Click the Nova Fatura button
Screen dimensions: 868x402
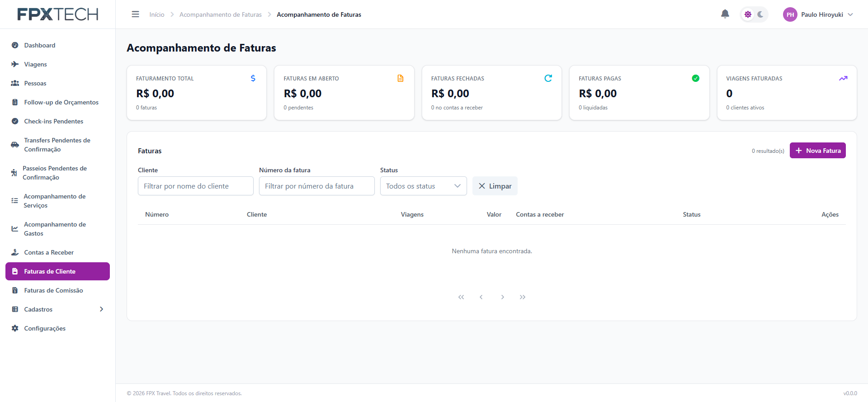coord(818,151)
